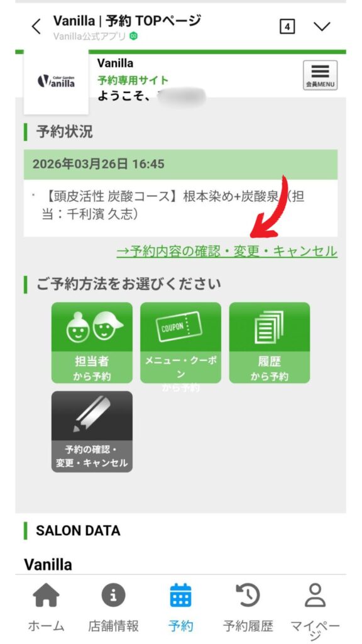
Task: Tap the Vanilla Color Garden logo
Action: click(x=56, y=81)
